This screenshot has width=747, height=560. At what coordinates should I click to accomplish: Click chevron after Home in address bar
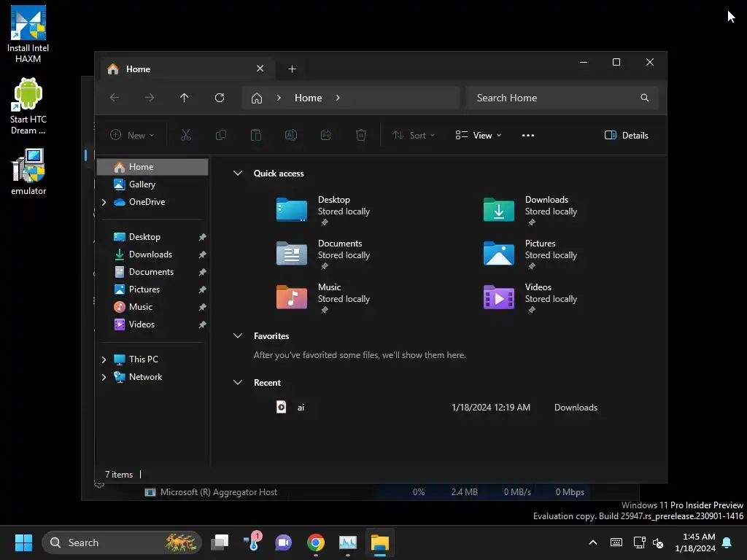(x=338, y=98)
